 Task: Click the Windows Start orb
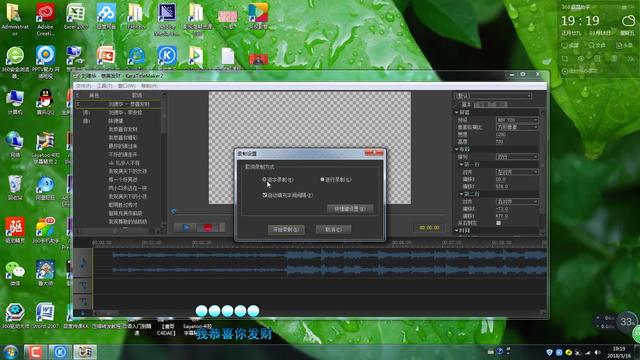pyautogui.click(x=11, y=352)
